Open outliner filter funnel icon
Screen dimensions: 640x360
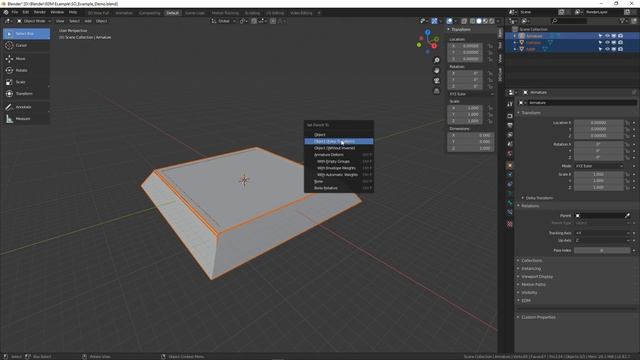622,21
